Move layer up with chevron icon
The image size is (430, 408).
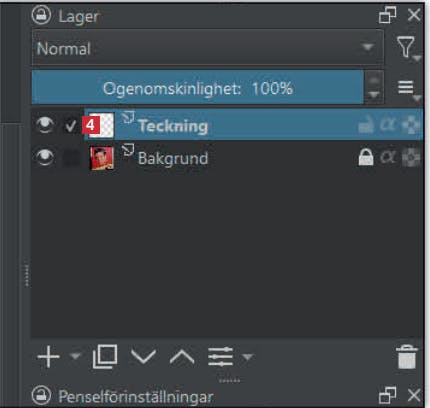coord(182,356)
